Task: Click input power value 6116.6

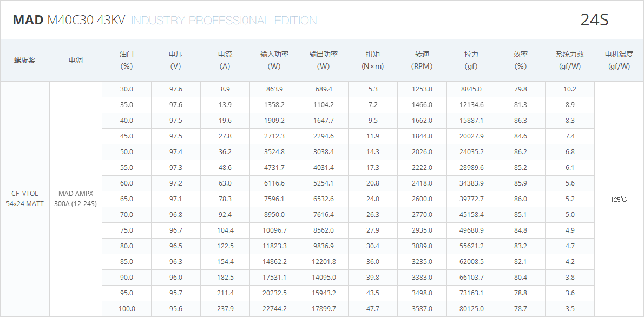Action: coord(274,183)
